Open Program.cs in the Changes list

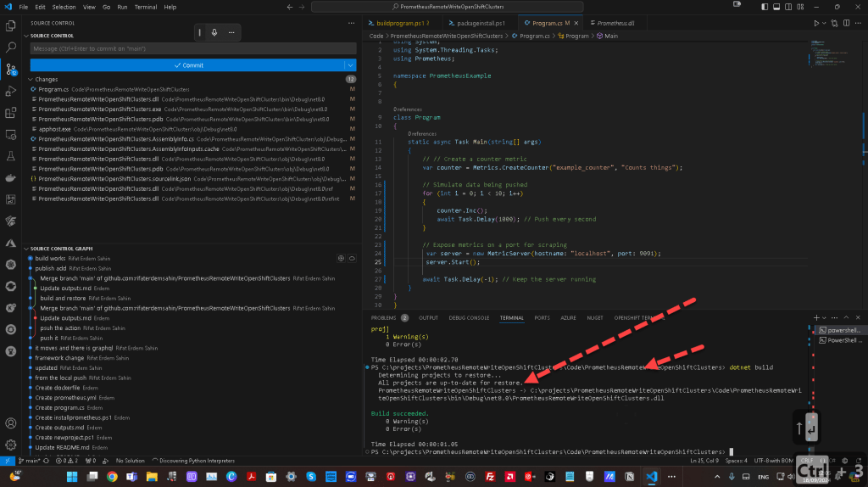point(193,89)
